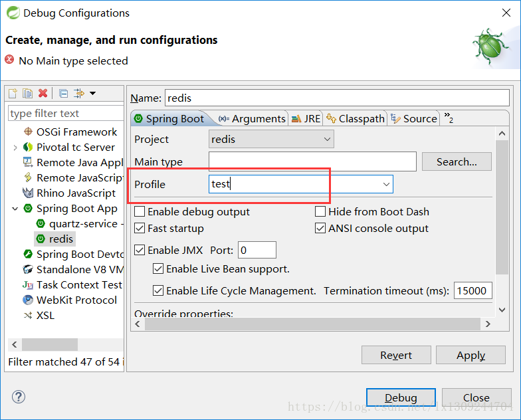Click the filter launch configurations icon
Screen dimensions: 521x420
79,93
